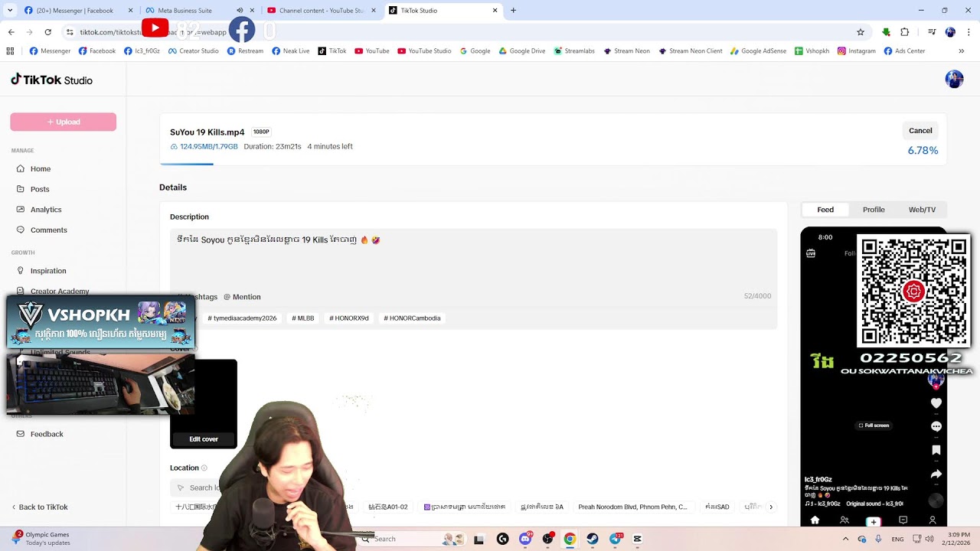Click inside the Description text box

tap(473, 260)
